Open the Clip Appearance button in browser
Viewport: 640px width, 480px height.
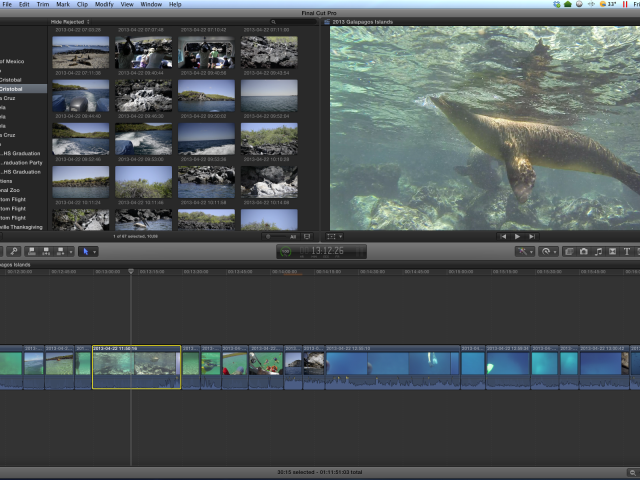point(307,236)
